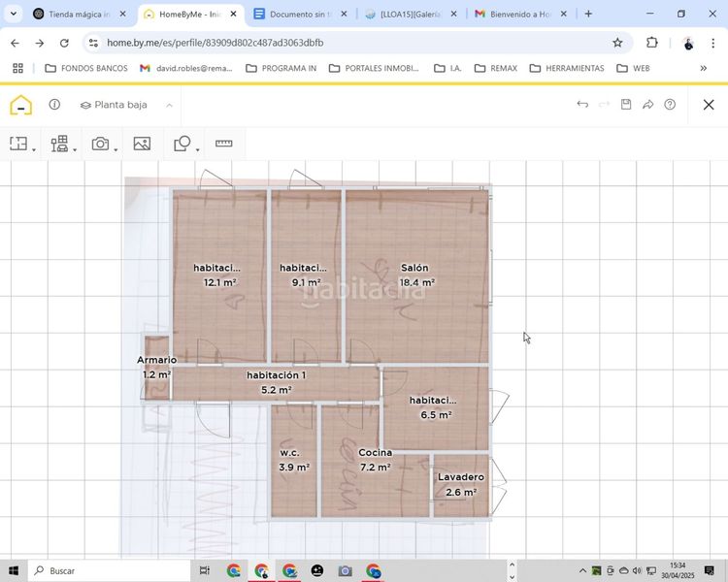Switch to the Documento sin título tab
Viewport: 728px width, 582px height.
point(300,14)
